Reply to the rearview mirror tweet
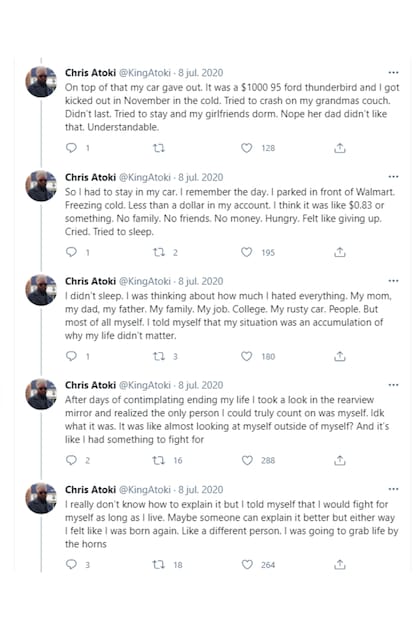 click(71, 460)
